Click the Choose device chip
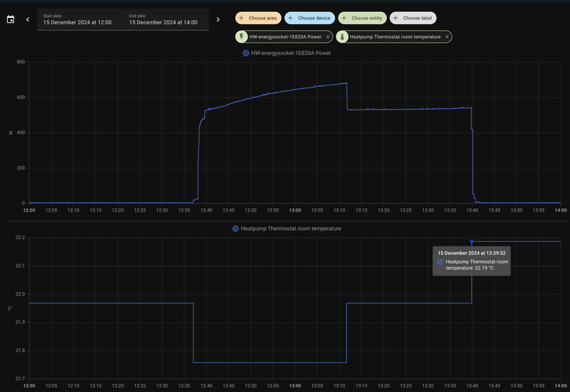 (x=310, y=18)
